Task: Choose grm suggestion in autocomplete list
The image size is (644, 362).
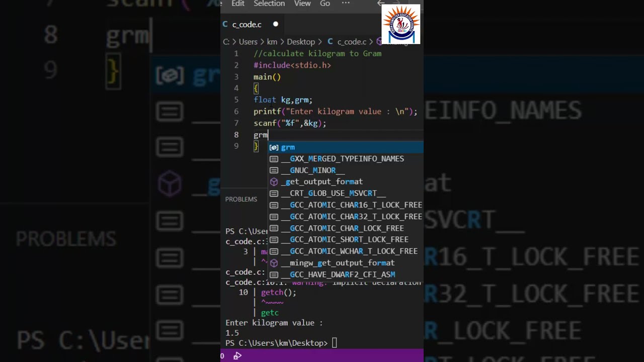Action: point(346,147)
